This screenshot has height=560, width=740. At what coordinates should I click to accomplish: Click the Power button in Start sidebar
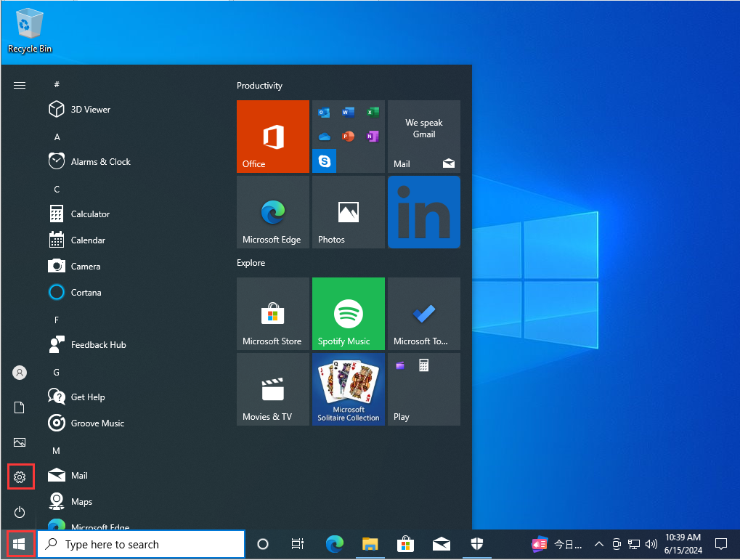(x=20, y=512)
